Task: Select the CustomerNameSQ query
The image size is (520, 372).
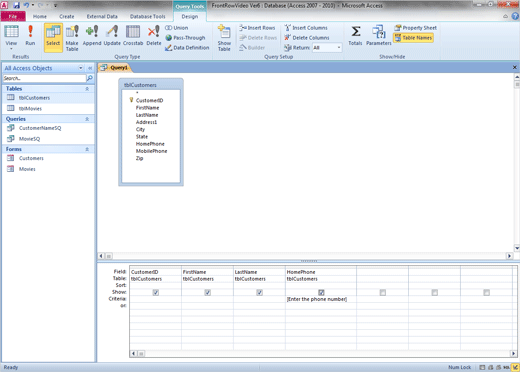Action: pyautogui.click(x=48, y=128)
